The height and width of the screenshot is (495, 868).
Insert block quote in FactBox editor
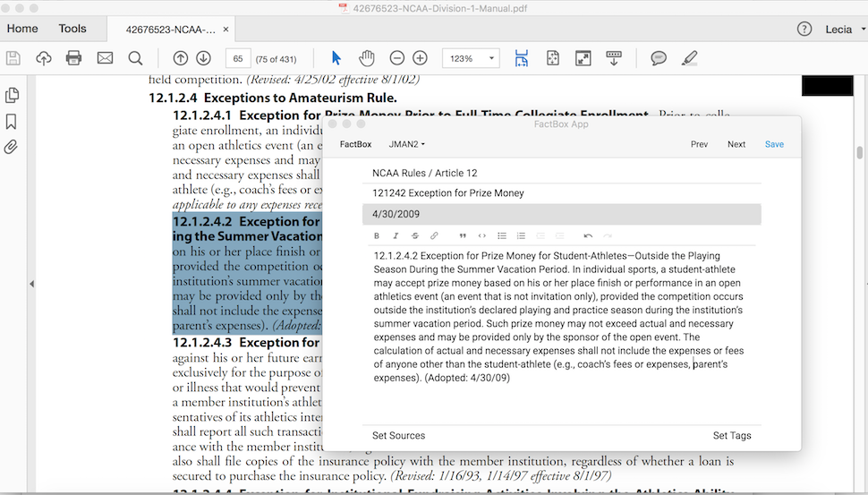tap(463, 236)
